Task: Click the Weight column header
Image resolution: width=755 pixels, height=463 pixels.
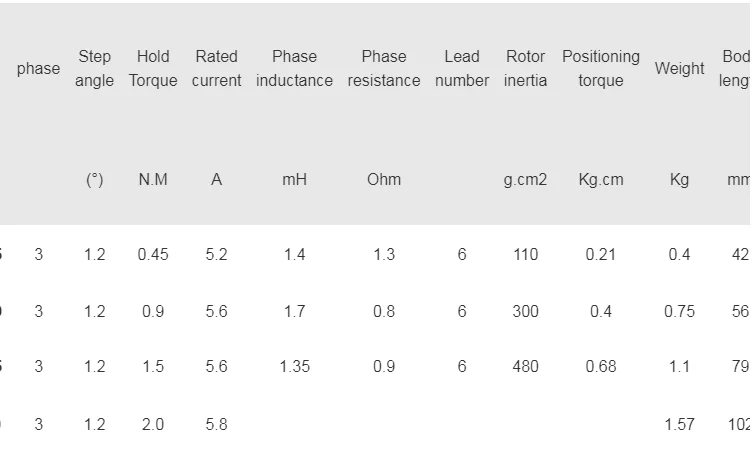Action: (679, 68)
